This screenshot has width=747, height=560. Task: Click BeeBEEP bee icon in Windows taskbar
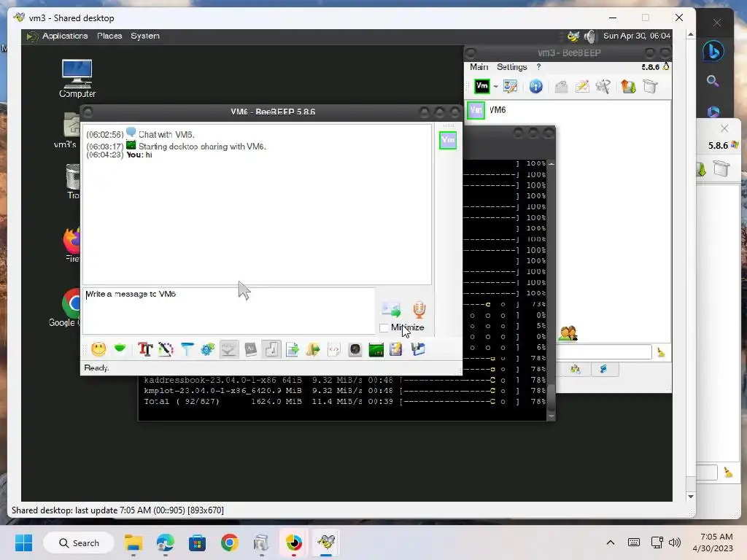point(326,542)
